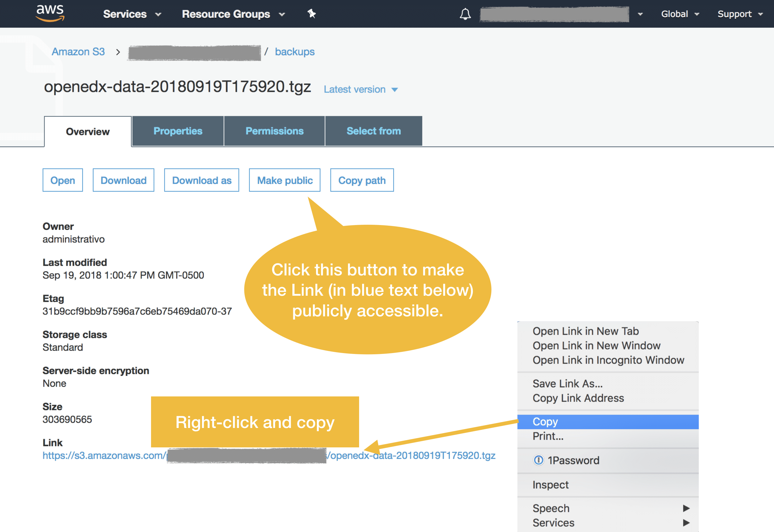Image resolution: width=774 pixels, height=532 pixels.
Task: Expand the Speech submenu arrow
Action: click(686, 508)
